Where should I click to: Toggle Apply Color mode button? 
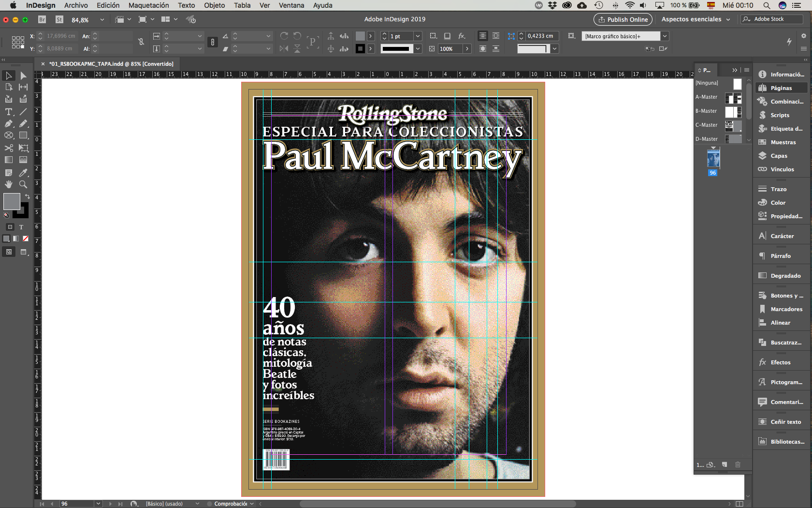[6, 239]
